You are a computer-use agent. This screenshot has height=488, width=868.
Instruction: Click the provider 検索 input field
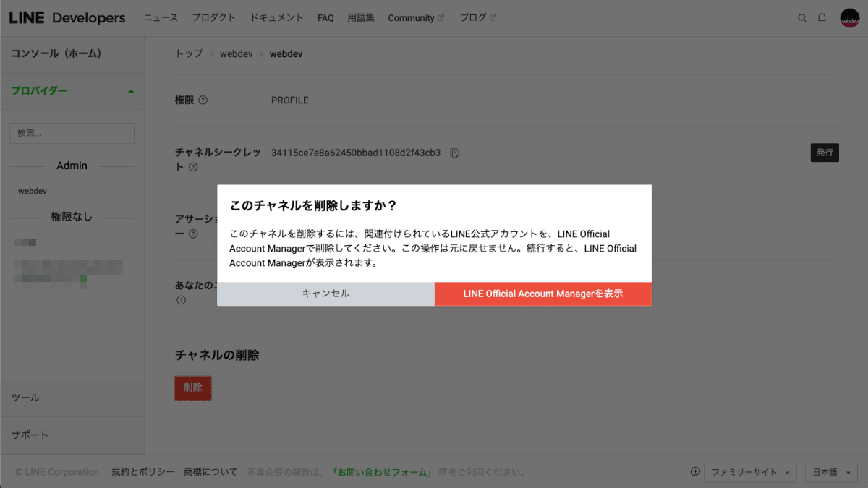click(72, 133)
